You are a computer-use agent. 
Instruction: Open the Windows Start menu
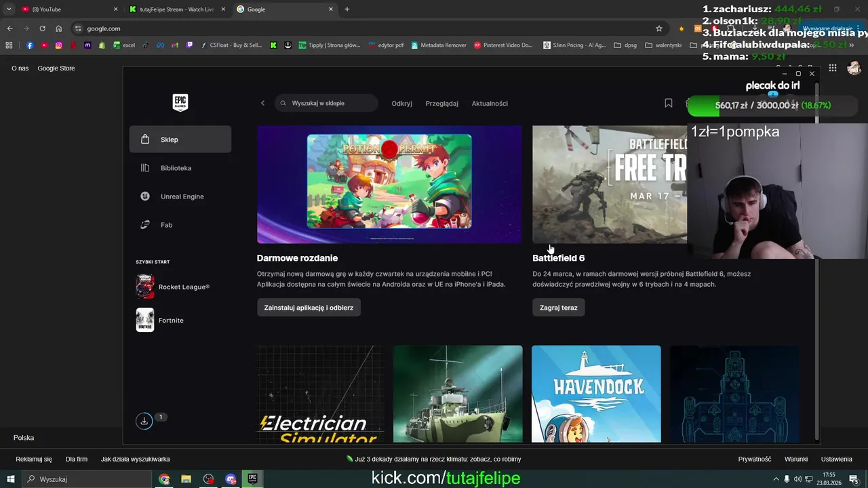(10, 479)
